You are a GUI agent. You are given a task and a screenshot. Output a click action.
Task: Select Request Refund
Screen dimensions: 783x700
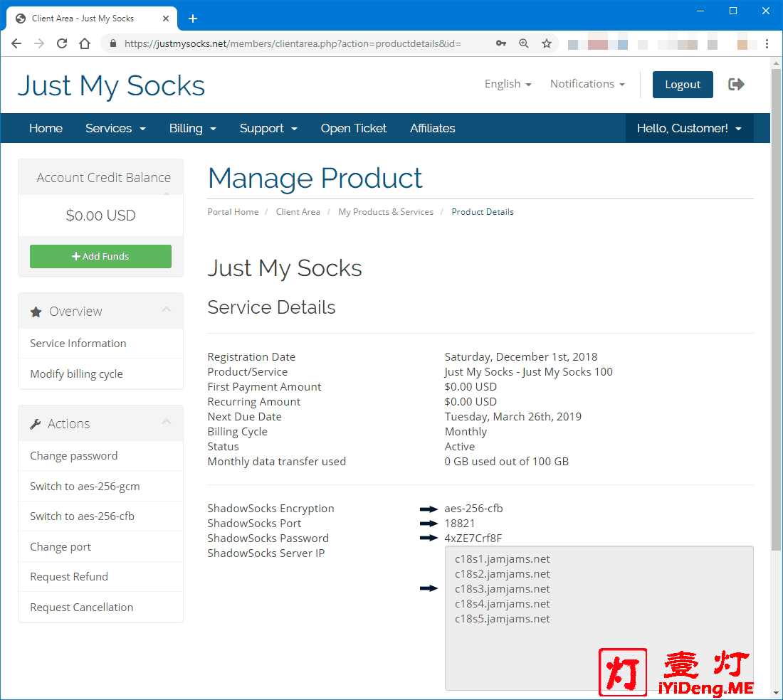pyautogui.click(x=101, y=576)
